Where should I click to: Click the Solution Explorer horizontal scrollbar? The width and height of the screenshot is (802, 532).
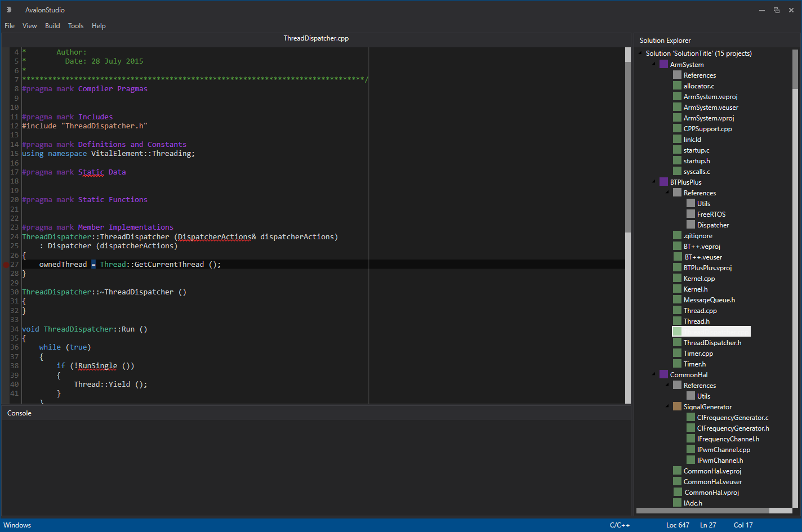[x=703, y=511]
